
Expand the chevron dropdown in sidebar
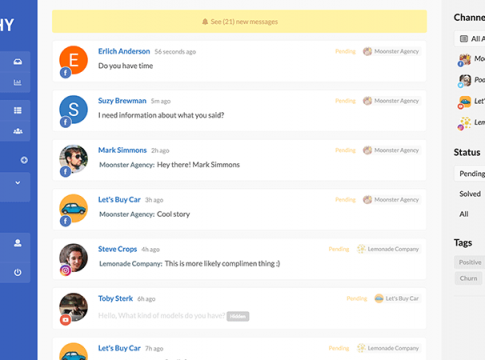click(x=18, y=183)
